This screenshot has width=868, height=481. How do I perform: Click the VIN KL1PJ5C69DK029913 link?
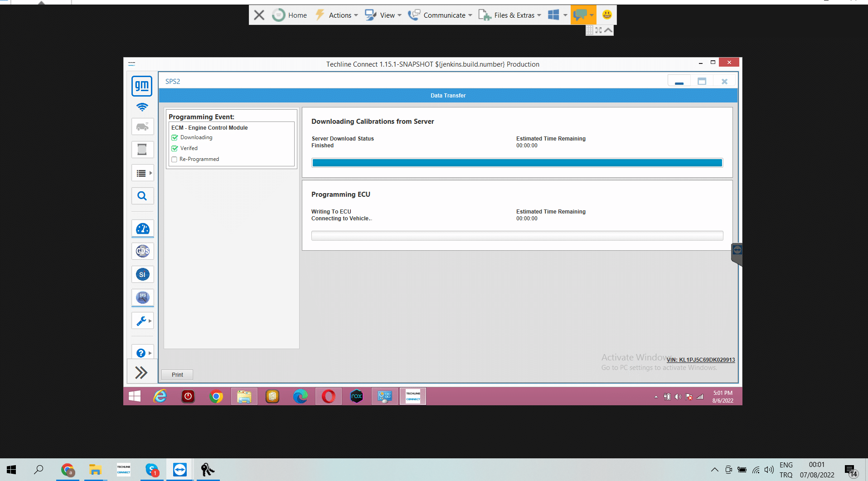[701, 360]
